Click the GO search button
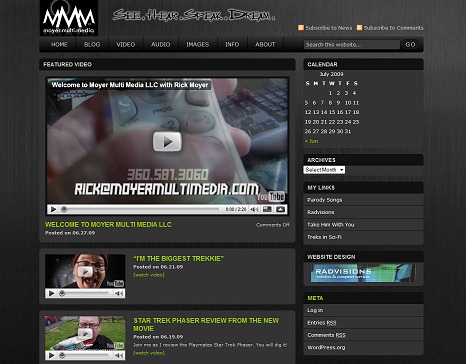The width and height of the screenshot is (466, 364). (410, 44)
